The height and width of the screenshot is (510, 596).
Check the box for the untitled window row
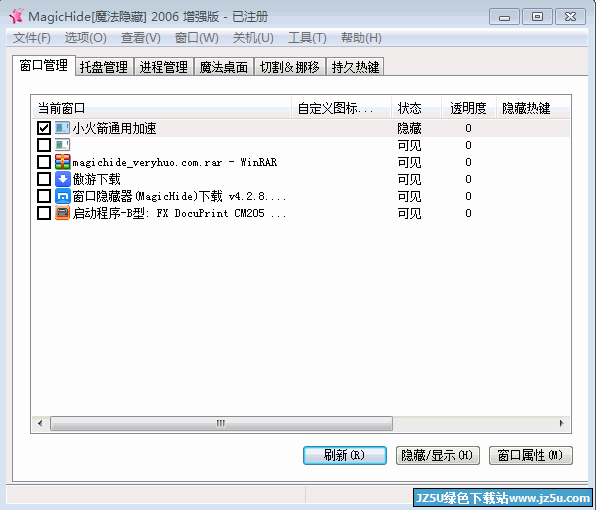[x=44, y=145]
